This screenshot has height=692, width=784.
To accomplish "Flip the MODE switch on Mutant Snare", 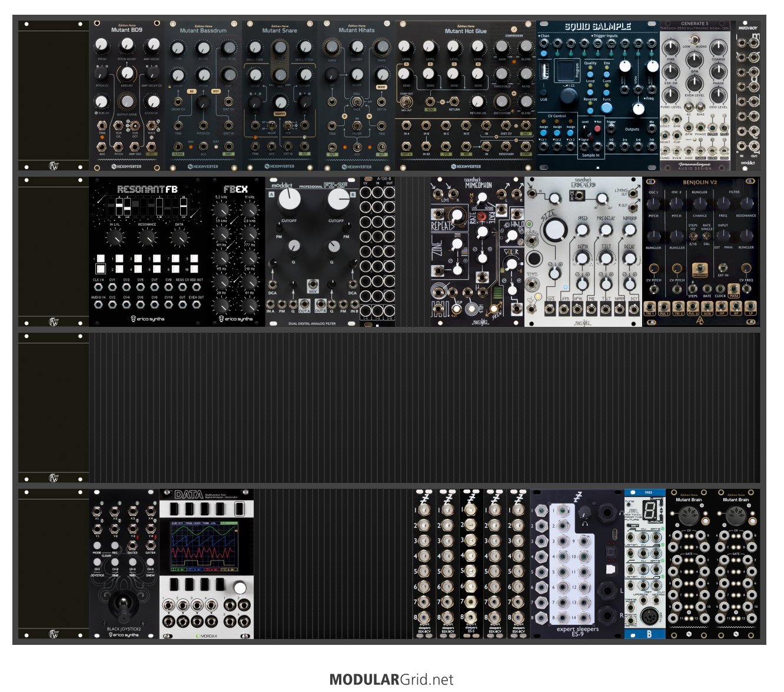I will coord(271,124).
